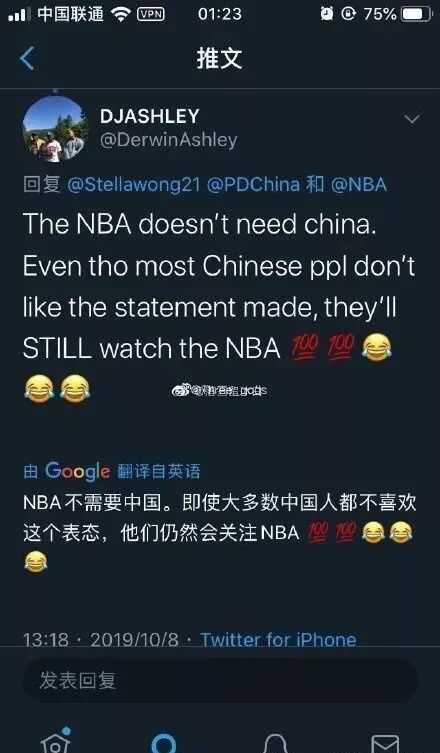Tap the battery icon in status bar
The width and height of the screenshot is (440, 753).
[417, 14]
